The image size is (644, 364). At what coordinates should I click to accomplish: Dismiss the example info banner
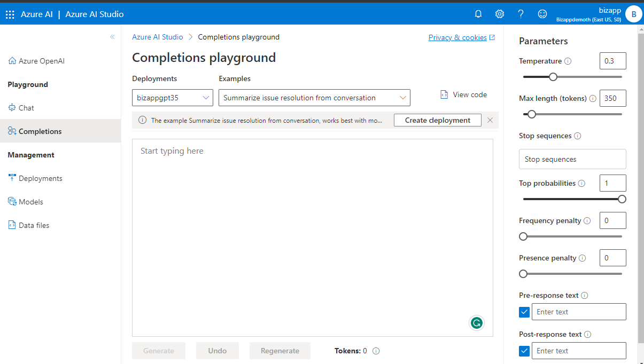coord(490,120)
